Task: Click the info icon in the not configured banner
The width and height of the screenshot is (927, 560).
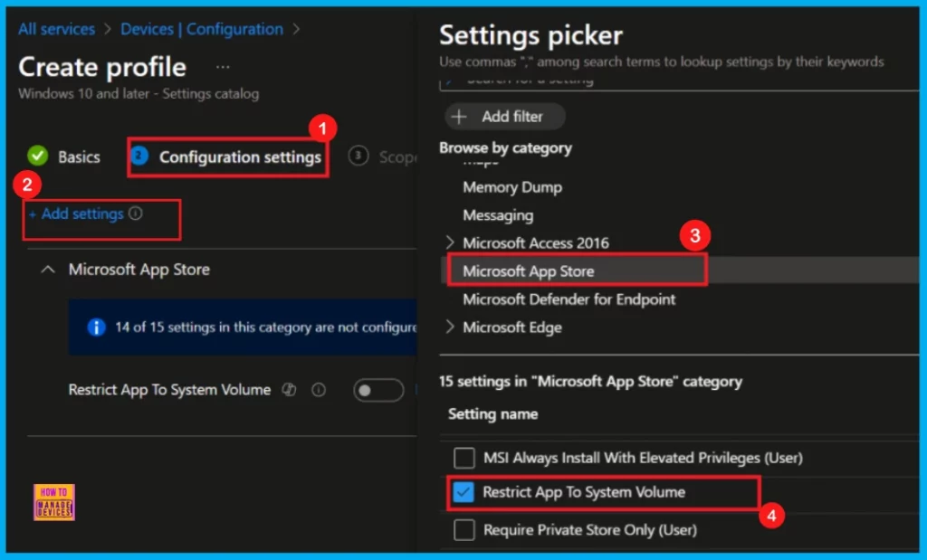Action: click(96, 327)
